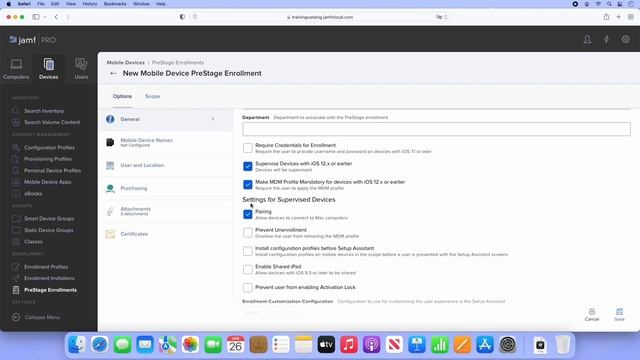Open Static Device Groups in sidebar
The image size is (640, 360).
pos(49,230)
